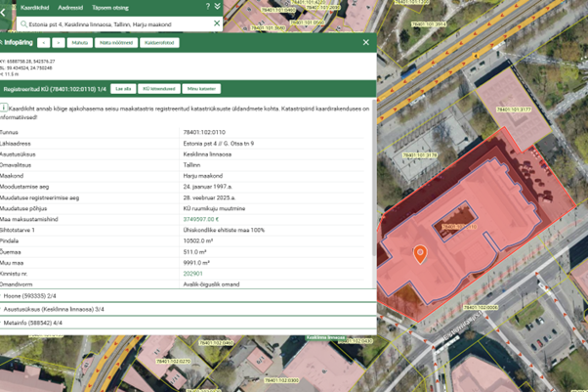The width and height of the screenshot is (588, 392).
Task: Open the Kaardikihid menu
Action: click(35, 8)
